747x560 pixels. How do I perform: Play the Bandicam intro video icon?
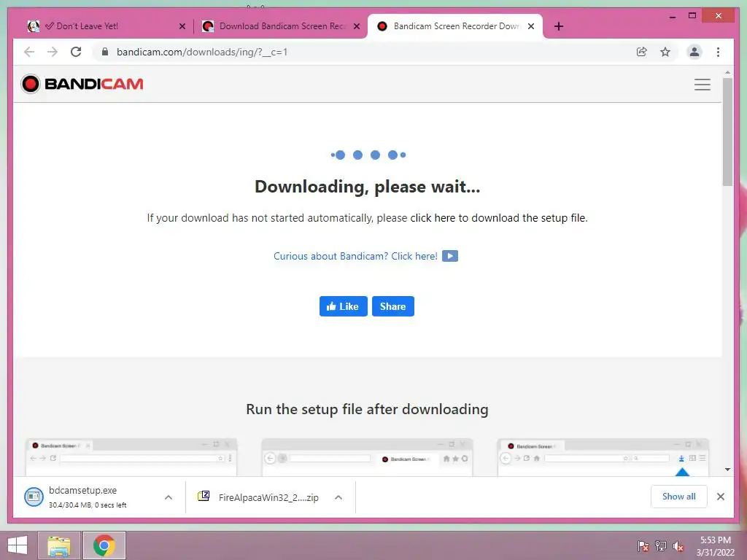click(449, 256)
